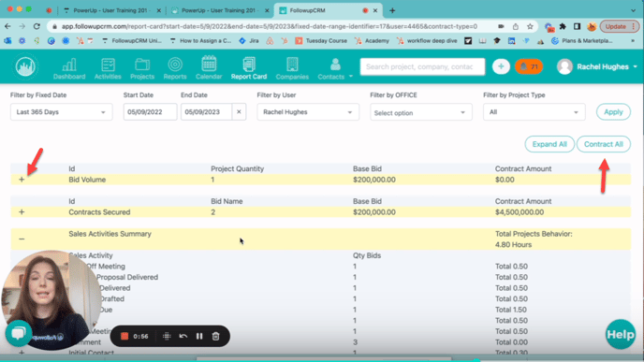Switch to second PowerUp User Training tab

pyautogui.click(x=220, y=10)
